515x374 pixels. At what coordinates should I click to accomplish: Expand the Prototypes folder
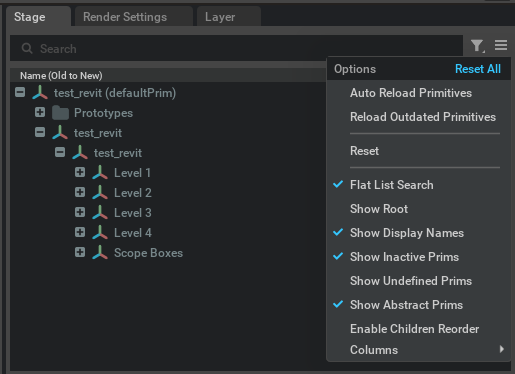(x=40, y=112)
